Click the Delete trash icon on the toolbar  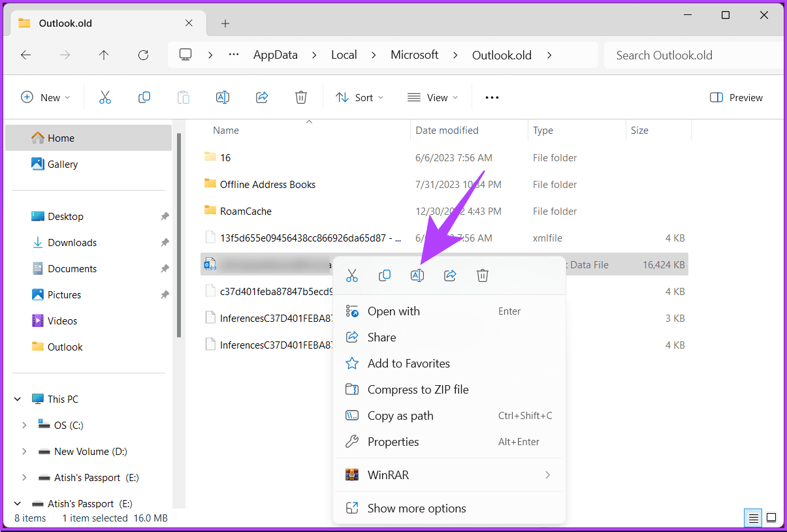[x=300, y=97]
